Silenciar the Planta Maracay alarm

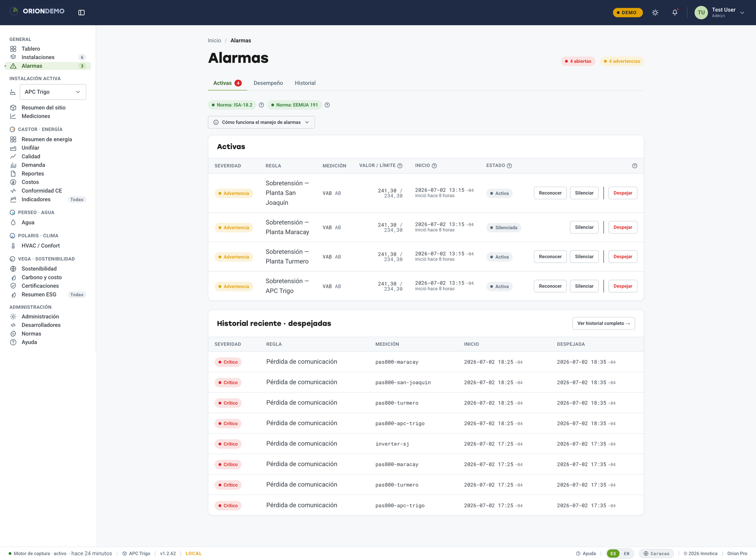click(x=584, y=227)
